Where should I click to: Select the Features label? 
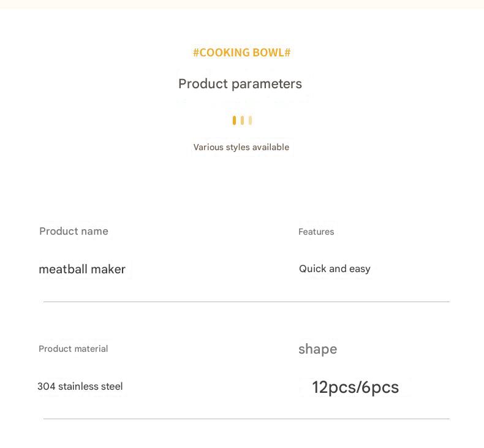point(316,232)
